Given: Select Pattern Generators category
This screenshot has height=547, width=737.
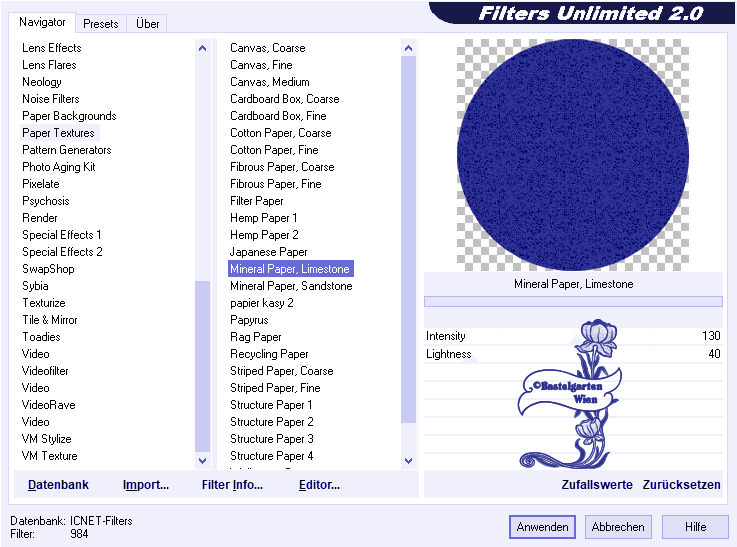Looking at the screenshot, I should [67, 150].
